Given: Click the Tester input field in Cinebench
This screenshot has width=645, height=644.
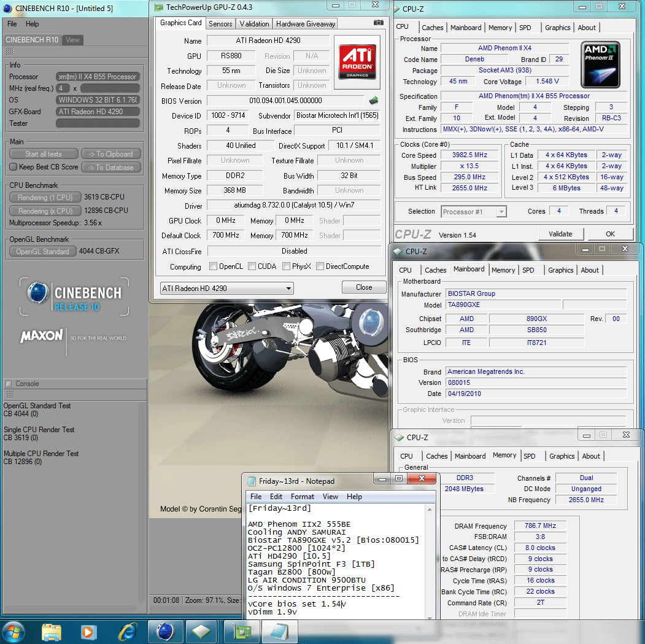Looking at the screenshot, I should pos(98,123).
